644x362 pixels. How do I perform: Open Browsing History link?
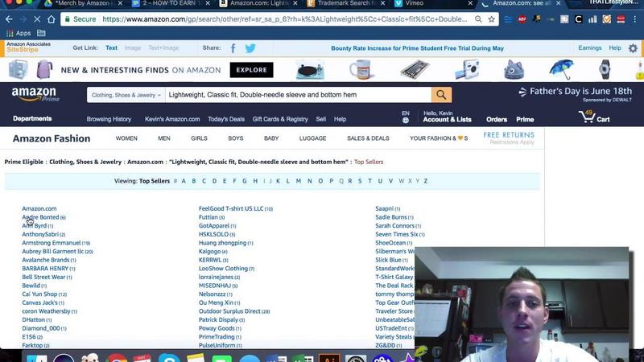pyautogui.click(x=109, y=119)
